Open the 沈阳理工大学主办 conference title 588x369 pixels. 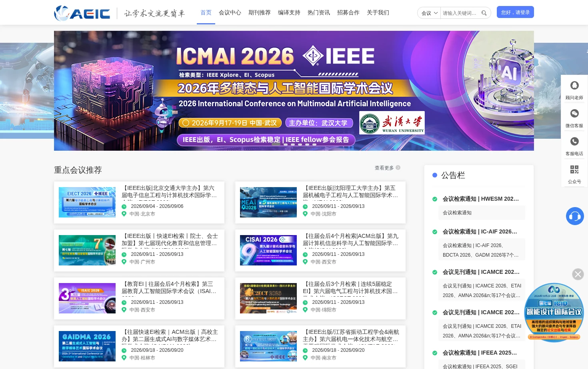tap(351, 192)
